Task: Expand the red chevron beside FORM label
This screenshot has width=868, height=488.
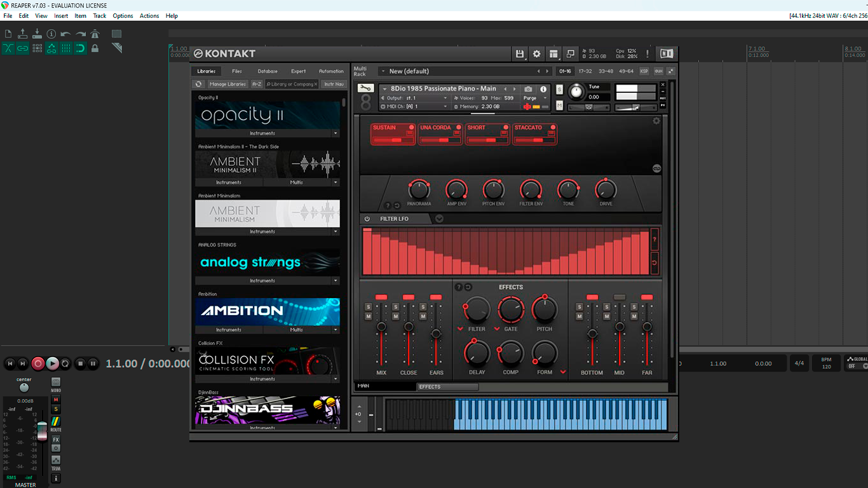Action: (563, 372)
